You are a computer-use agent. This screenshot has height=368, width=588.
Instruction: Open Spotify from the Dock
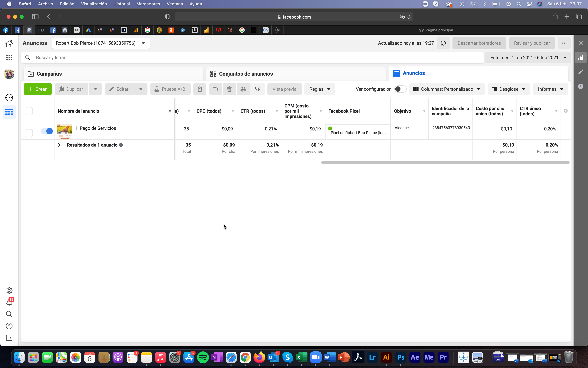[203, 357]
